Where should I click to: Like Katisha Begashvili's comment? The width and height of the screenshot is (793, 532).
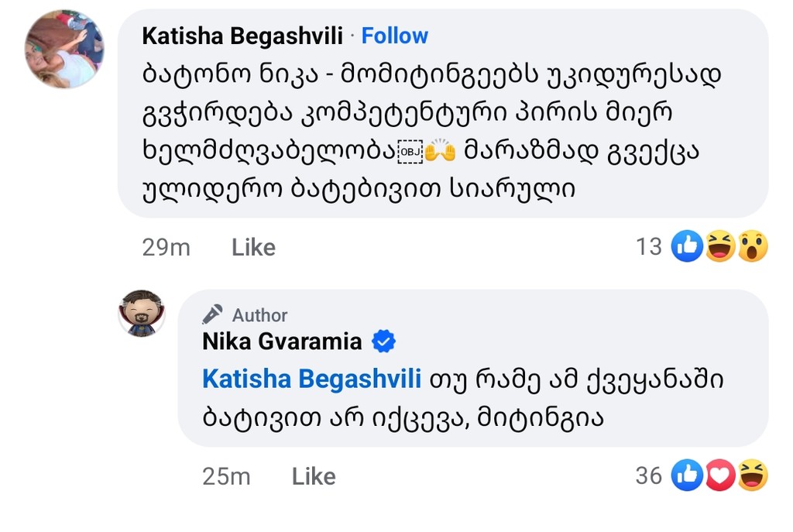pos(253,247)
